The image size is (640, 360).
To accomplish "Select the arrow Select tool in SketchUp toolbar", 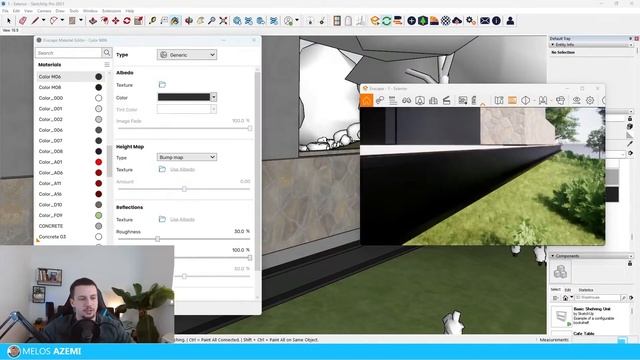I will point(9,20).
